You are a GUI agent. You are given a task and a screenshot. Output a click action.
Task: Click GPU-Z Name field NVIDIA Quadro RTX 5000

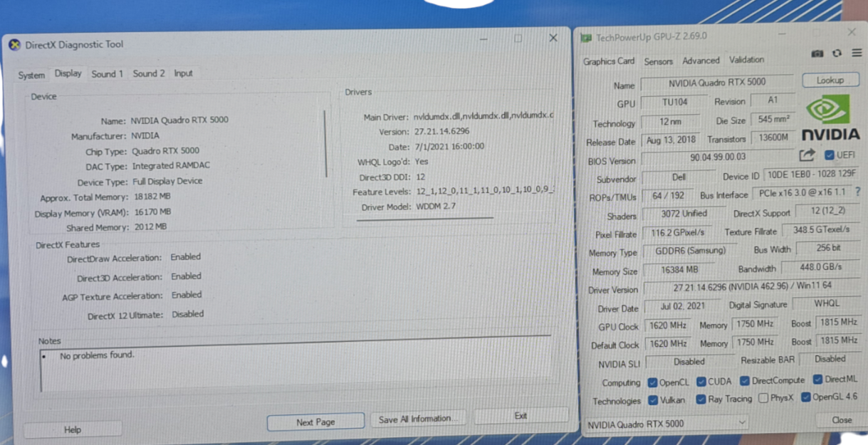click(x=717, y=83)
